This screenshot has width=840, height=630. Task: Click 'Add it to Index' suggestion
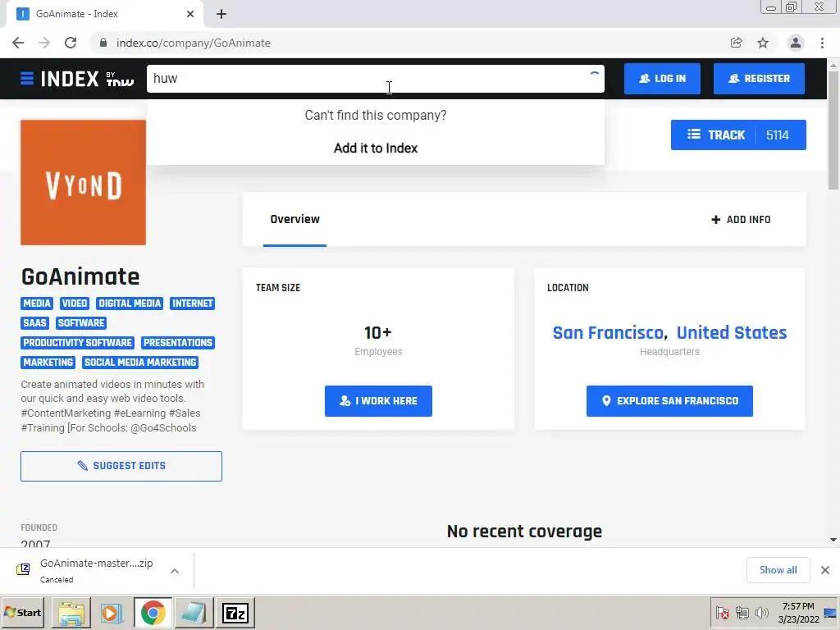tap(376, 148)
